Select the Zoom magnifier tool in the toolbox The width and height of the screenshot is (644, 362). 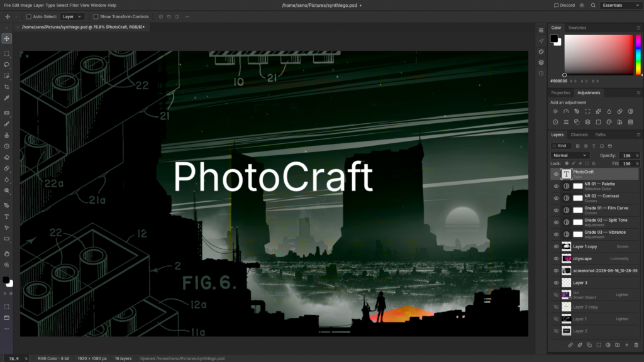pos(6,265)
